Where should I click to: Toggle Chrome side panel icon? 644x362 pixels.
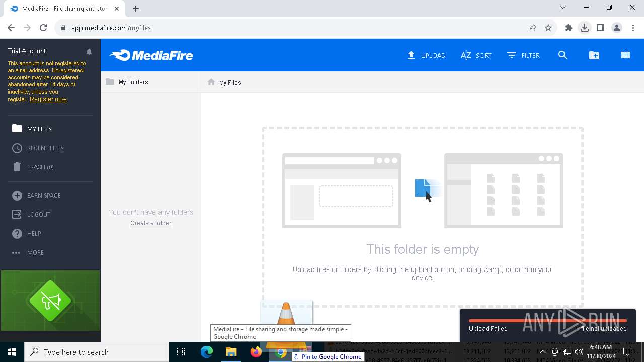tap(601, 28)
